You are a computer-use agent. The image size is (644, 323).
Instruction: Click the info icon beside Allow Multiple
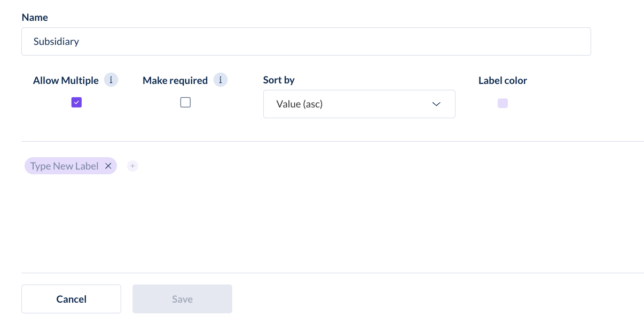click(111, 80)
